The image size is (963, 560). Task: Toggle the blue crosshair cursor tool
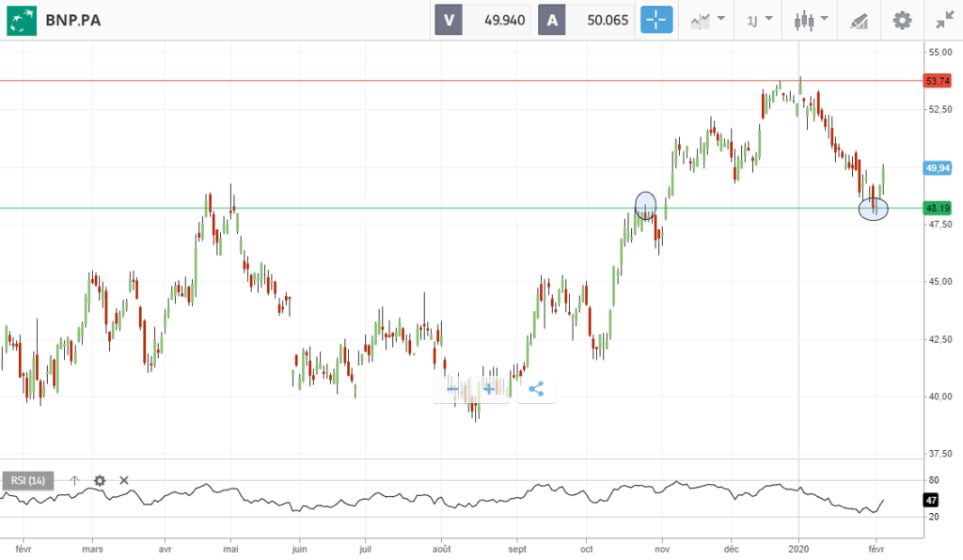pyautogui.click(x=656, y=21)
